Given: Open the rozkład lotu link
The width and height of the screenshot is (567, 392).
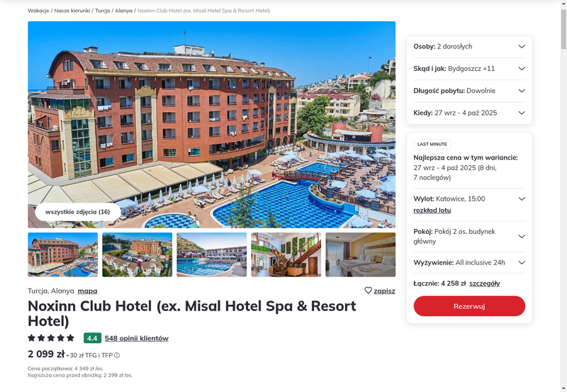Looking at the screenshot, I should tap(432, 211).
